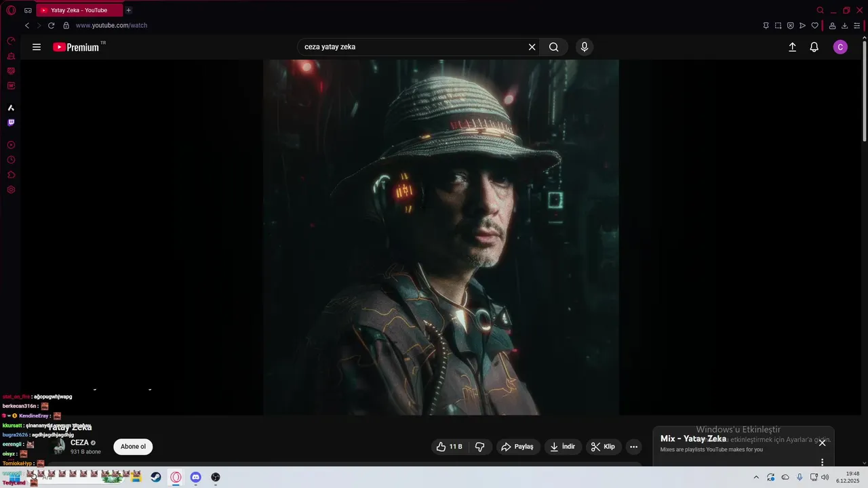Take a snapshot with dashed-square icon

[778, 26]
